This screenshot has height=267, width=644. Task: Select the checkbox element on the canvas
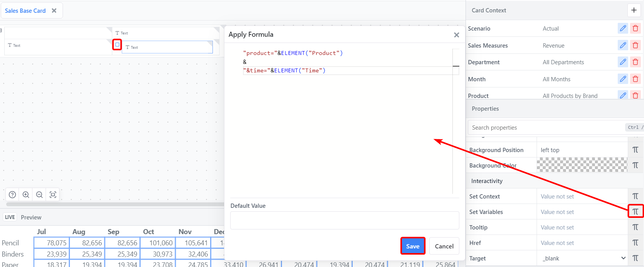(x=117, y=44)
